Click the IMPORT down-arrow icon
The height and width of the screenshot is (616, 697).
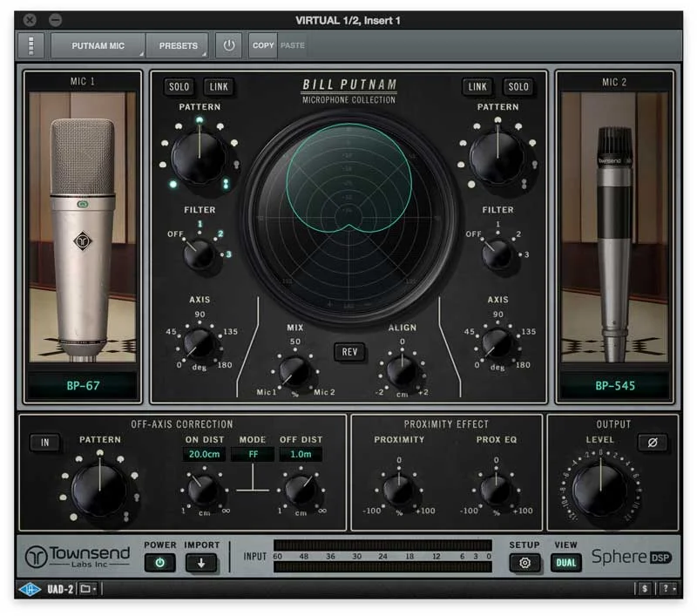[201, 563]
